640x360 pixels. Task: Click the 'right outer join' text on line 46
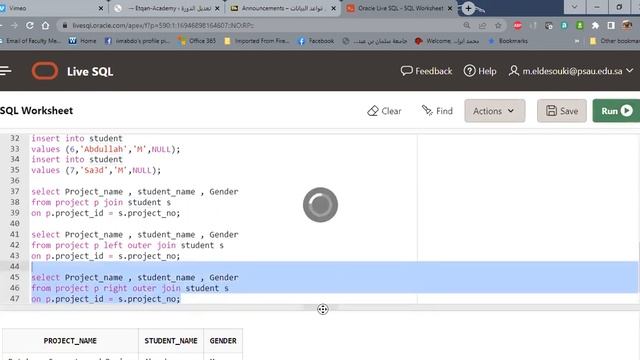(x=142, y=288)
